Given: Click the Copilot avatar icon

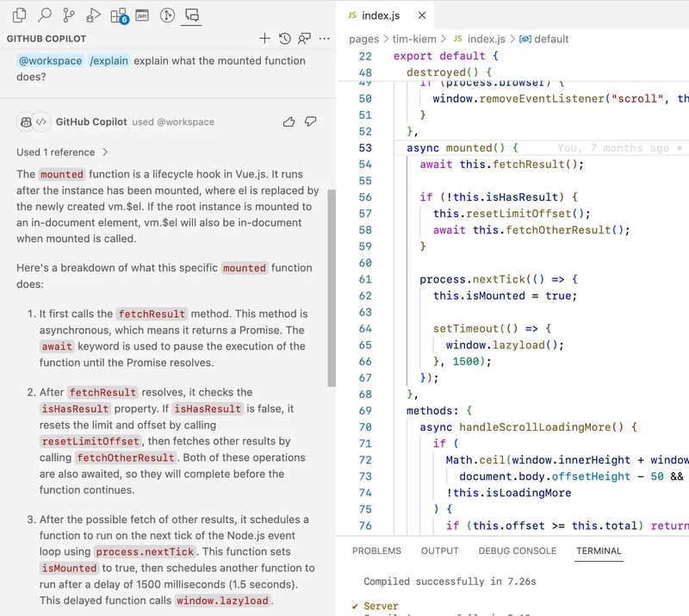Looking at the screenshot, I should pyautogui.click(x=26, y=121).
